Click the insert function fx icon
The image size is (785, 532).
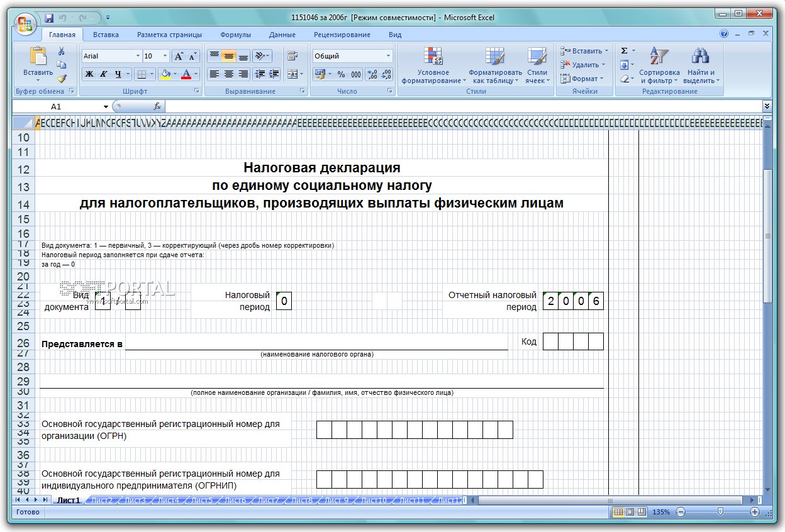click(157, 106)
